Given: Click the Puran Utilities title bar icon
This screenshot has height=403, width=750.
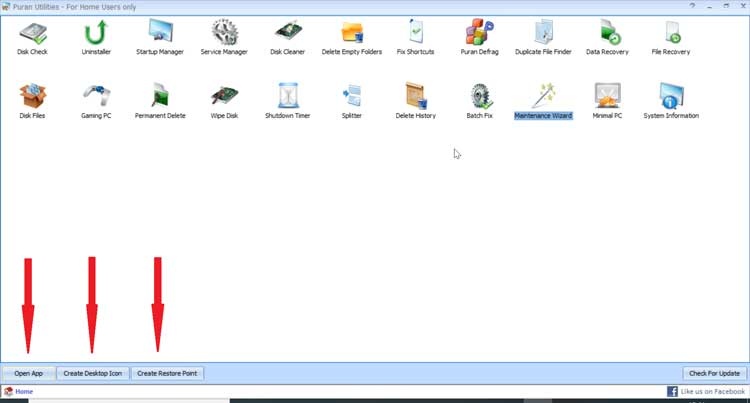Looking at the screenshot, I should pyautogui.click(x=6, y=7).
